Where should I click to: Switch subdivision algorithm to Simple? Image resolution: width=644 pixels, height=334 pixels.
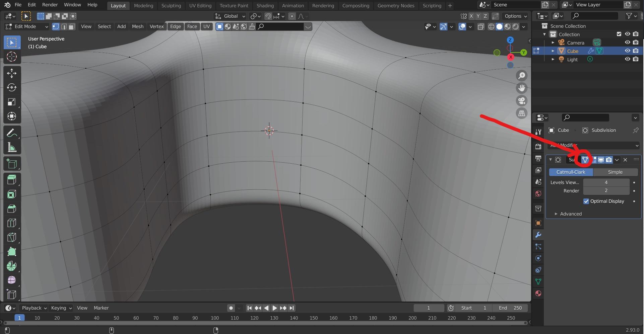[x=616, y=172]
